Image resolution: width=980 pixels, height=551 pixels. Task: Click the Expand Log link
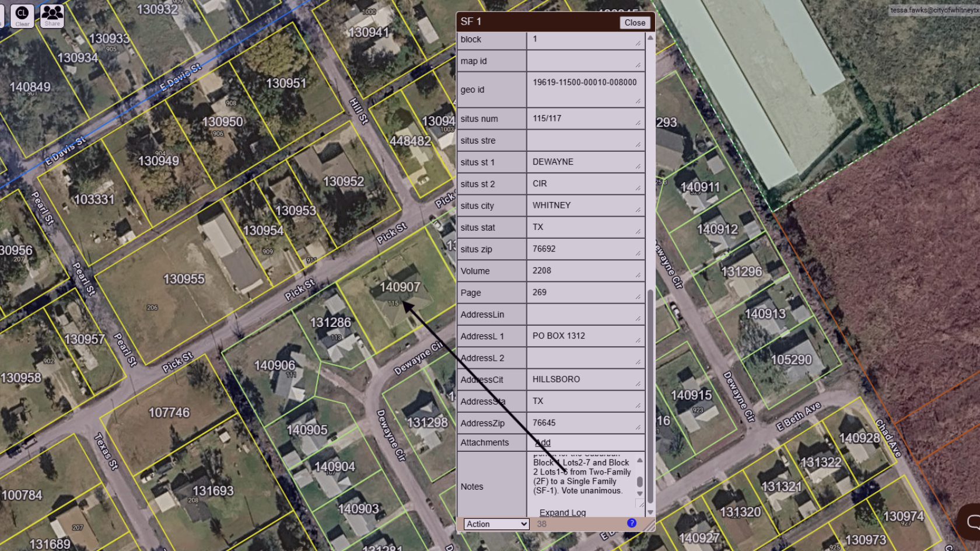click(x=562, y=512)
